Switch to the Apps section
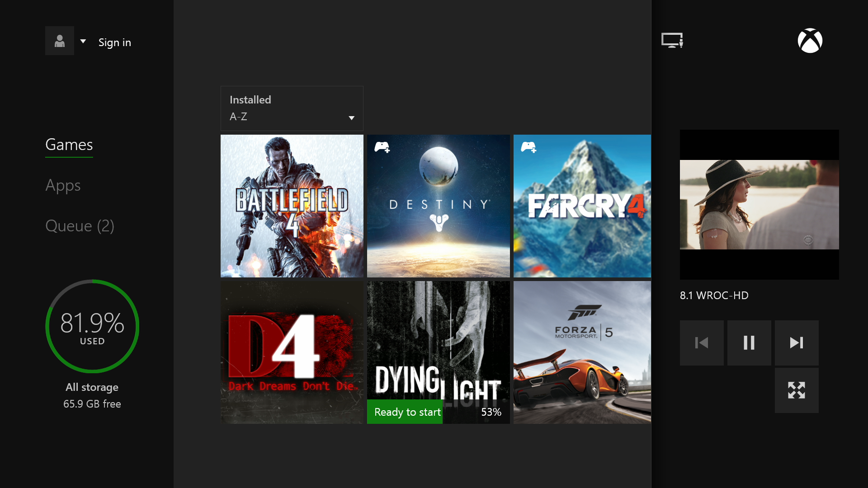This screenshot has width=868, height=488. (x=63, y=185)
